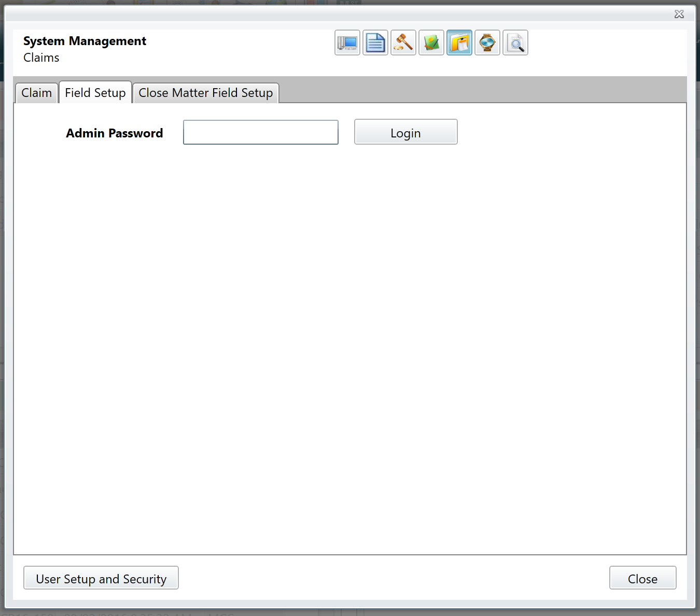
Task: Click the document magnifying glass search icon
Action: (515, 43)
